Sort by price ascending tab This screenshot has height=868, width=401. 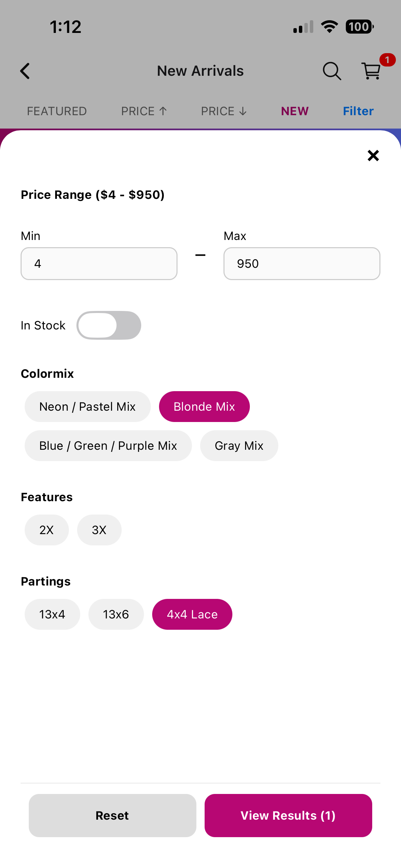[x=144, y=111]
